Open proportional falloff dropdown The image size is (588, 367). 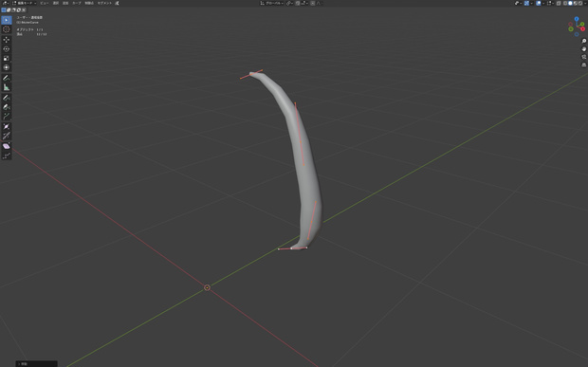point(319,3)
